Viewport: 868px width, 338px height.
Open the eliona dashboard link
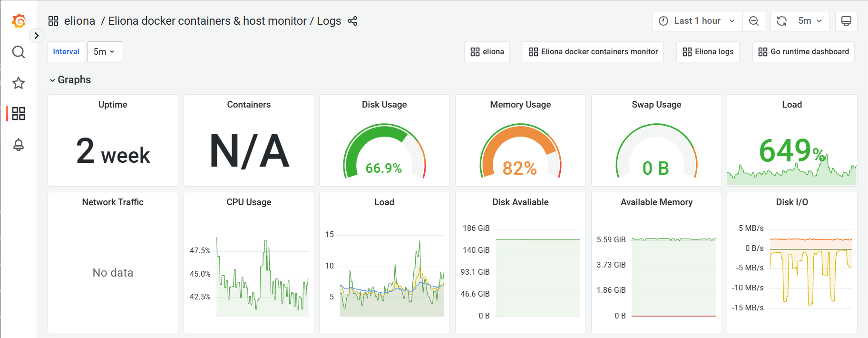[x=487, y=52]
